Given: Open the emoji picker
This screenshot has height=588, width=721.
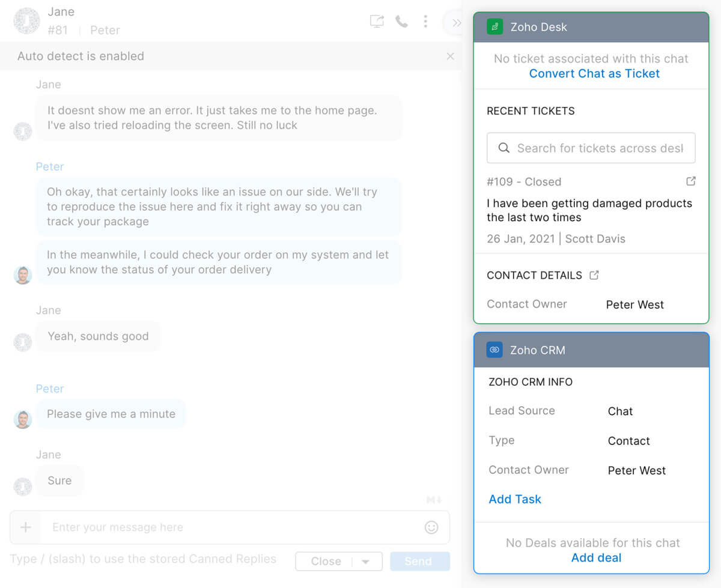Looking at the screenshot, I should [431, 527].
